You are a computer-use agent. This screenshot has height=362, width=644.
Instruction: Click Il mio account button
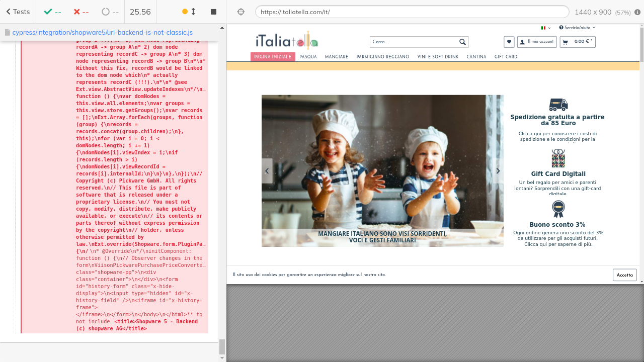coord(537,42)
